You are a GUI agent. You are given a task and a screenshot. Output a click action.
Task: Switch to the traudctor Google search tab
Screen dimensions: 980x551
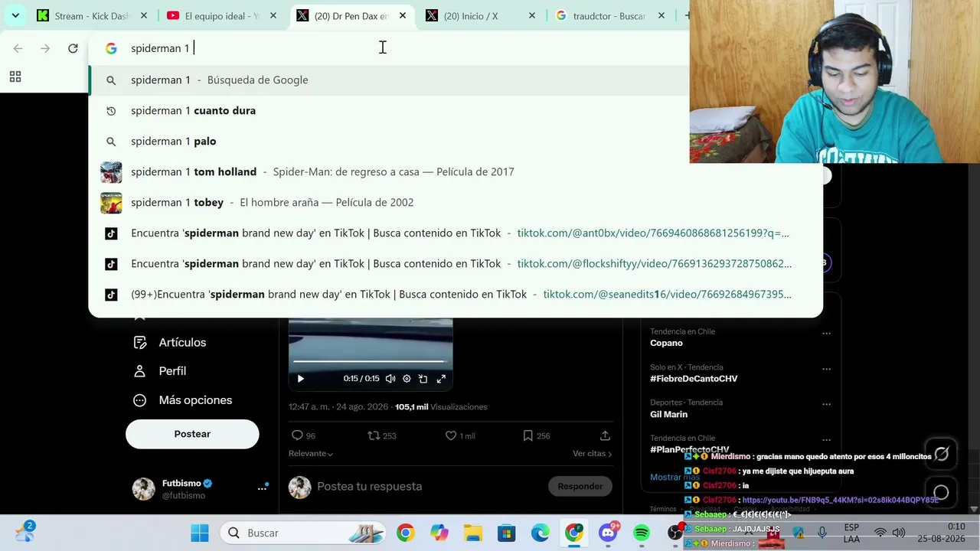(x=611, y=15)
